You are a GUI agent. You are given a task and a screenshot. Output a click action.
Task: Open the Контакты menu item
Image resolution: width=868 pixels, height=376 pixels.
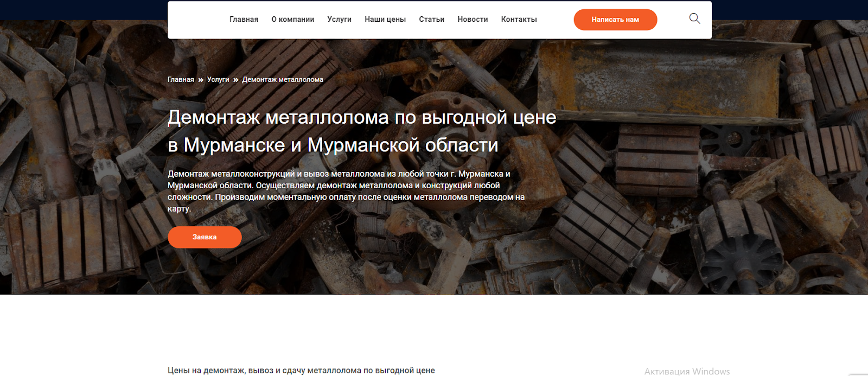point(519,20)
